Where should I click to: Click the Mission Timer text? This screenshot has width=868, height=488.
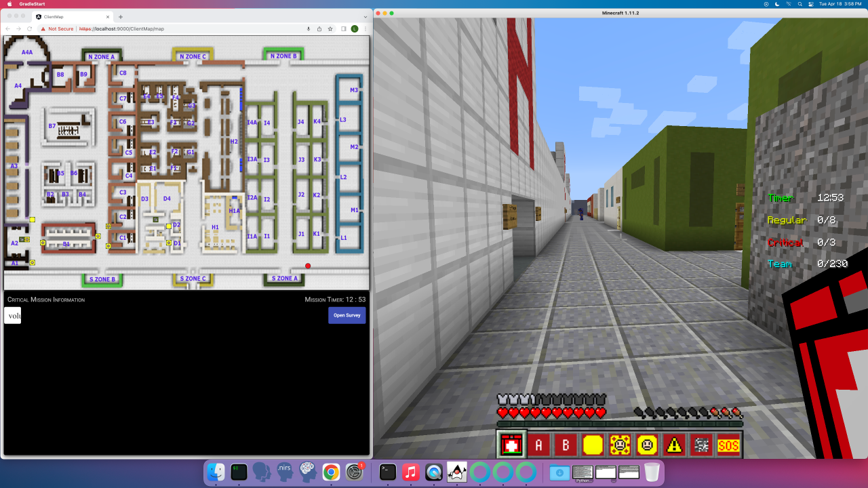[x=335, y=300]
